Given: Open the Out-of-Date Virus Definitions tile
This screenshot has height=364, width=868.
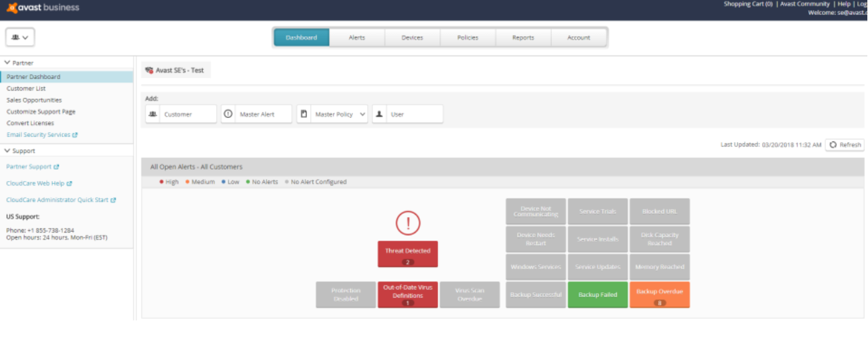Looking at the screenshot, I should click(408, 294).
